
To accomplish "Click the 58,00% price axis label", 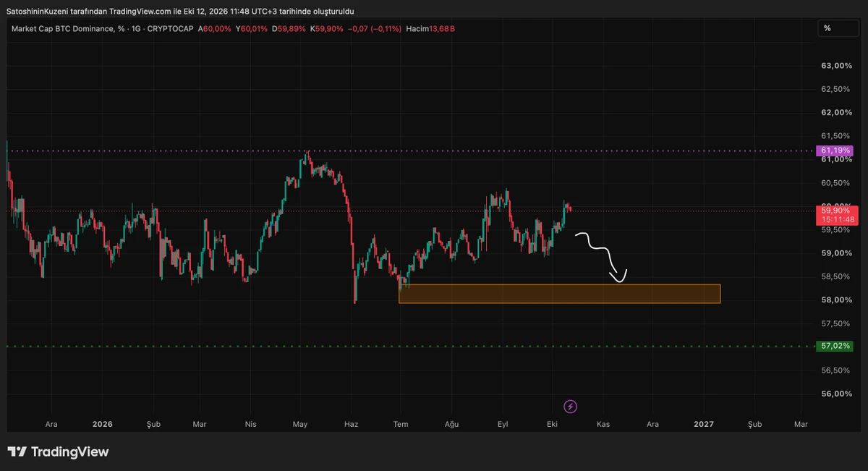I will tap(836, 300).
